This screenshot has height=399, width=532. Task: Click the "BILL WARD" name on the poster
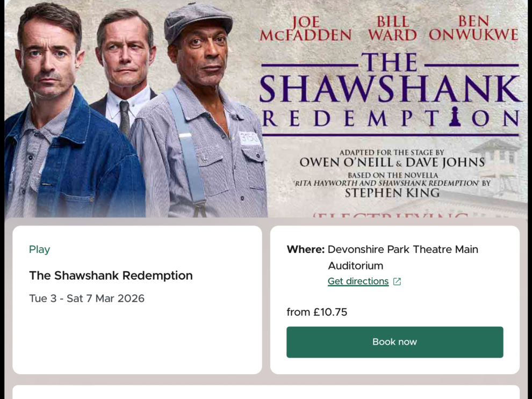pyautogui.click(x=392, y=28)
